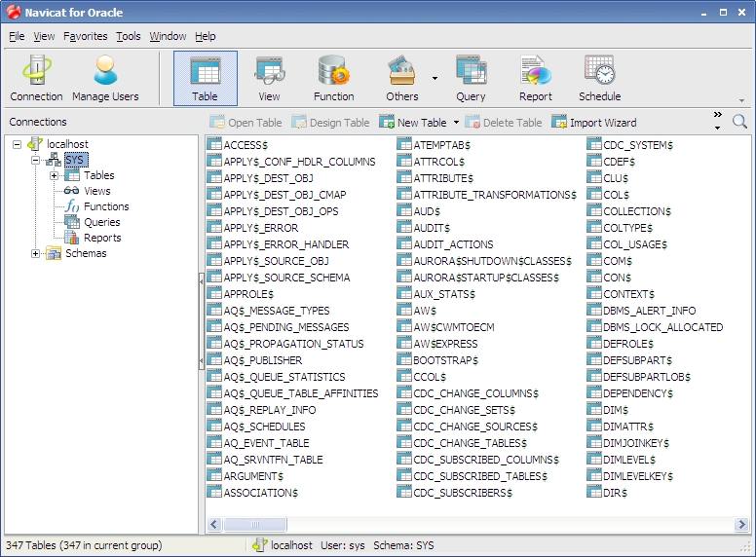Open the Others dropdown arrow
Image resolution: width=756 pixels, height=557 pixels.
pos(435,78)
